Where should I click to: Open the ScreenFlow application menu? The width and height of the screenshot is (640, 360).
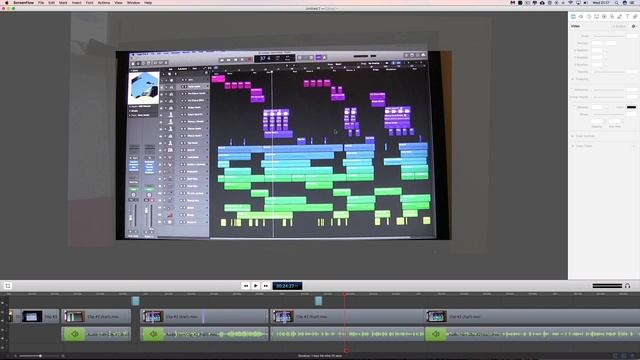point(23,3)
